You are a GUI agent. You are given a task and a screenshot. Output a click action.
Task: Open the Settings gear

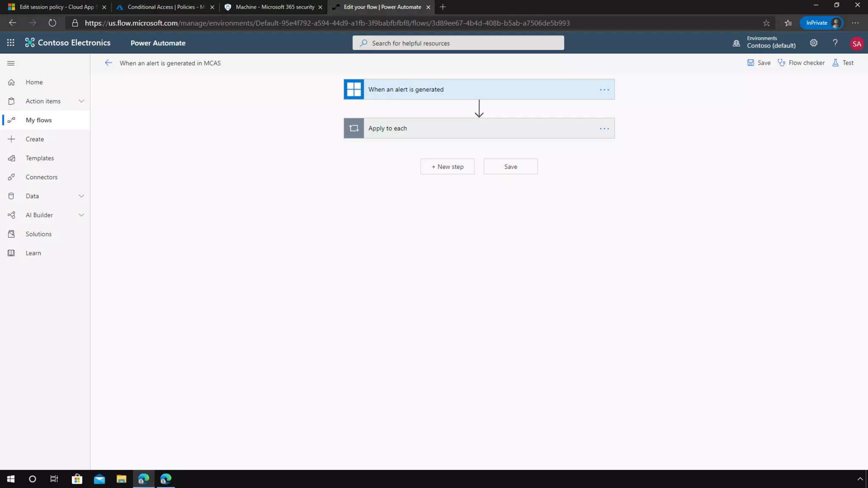[813, 43]
